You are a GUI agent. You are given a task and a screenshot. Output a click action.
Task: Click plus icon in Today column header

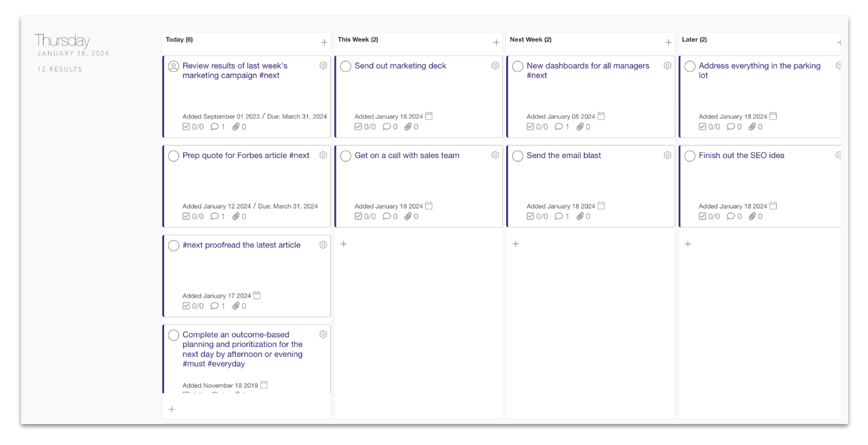[x=324, y=42]
